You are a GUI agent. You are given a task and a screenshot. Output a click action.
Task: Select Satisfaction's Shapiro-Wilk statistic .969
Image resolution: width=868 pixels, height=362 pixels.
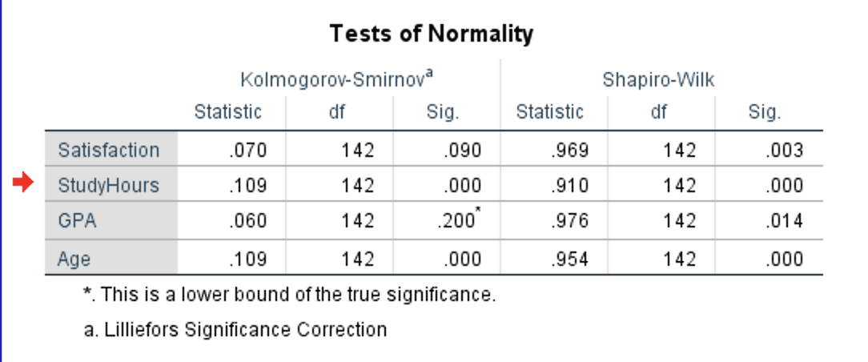tap(569, 150)
